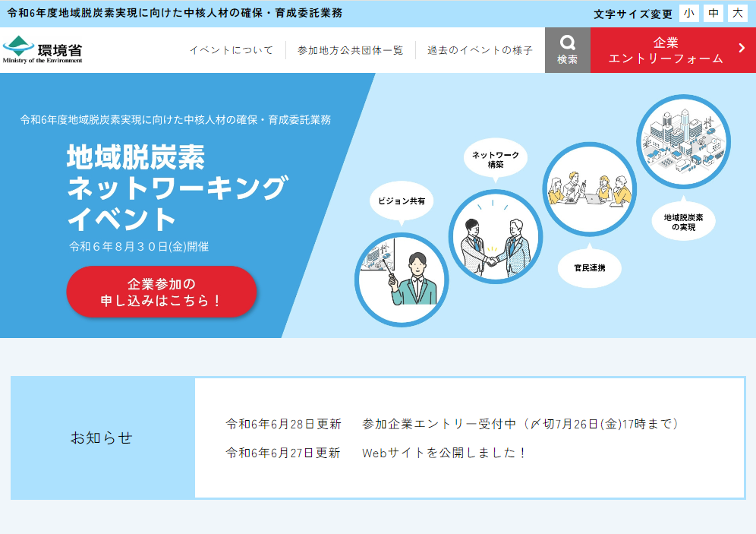
Task: Click the 官民連携 speech bubble
Action: click(588, 267)
